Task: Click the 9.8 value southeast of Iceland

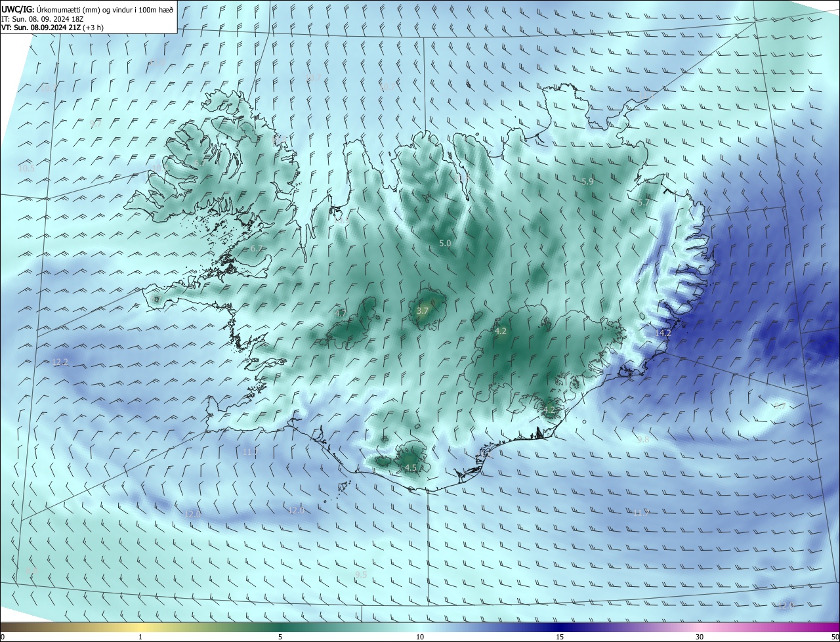Action: tap(643, 439)
